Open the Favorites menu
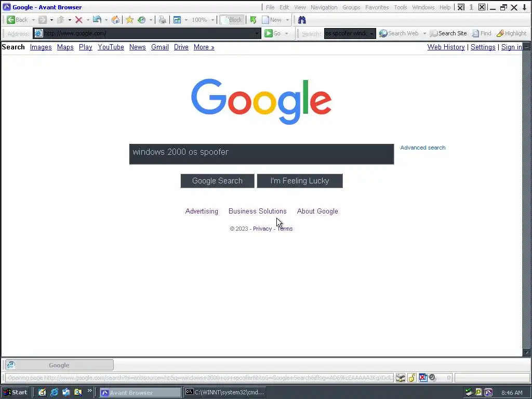Image resolution: width=532 pixels, height=399 pixels. click(x=377, y=7)
